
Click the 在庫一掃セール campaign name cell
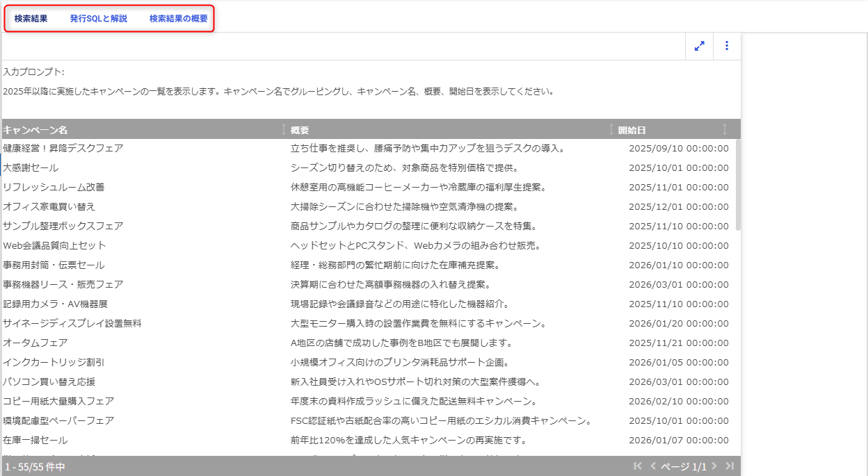(x=35, y=440)
